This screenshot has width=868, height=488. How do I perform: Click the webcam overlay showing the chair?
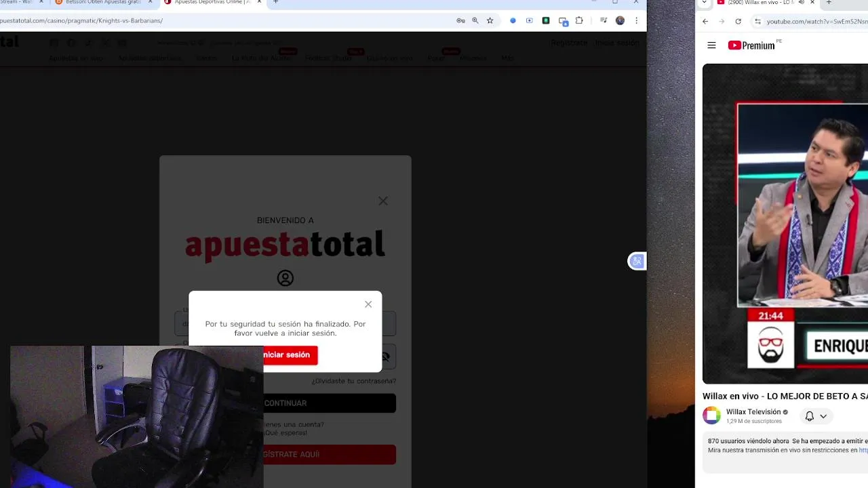coord(136,417)
